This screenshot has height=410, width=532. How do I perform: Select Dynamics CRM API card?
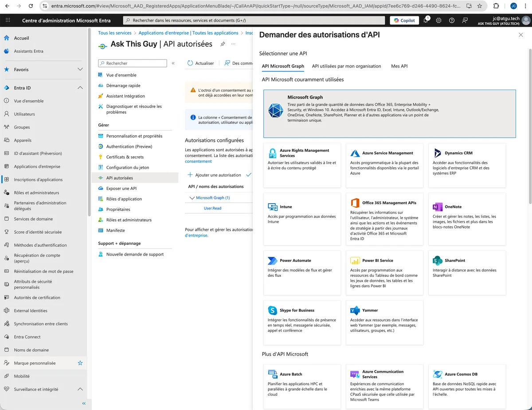coord(467,165)
